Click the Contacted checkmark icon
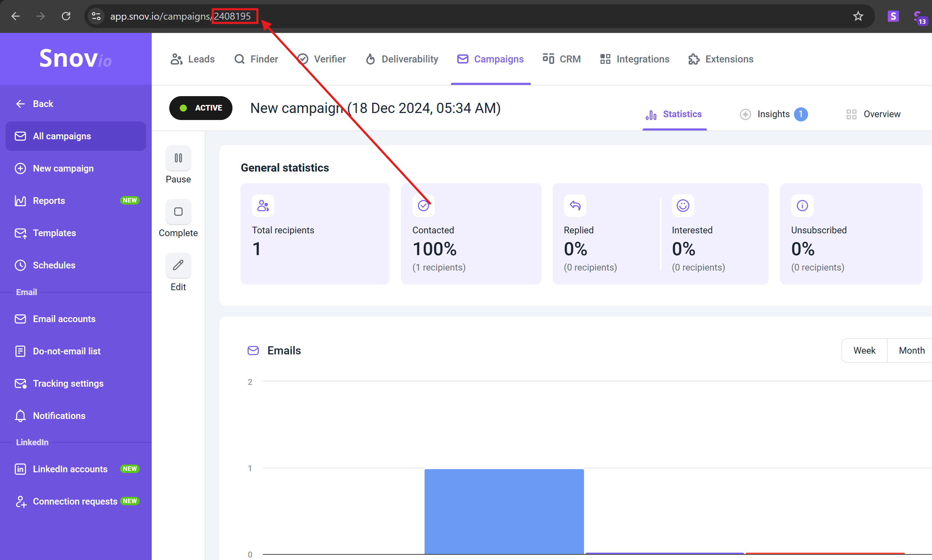932x560 pixels. click(423, 206)
